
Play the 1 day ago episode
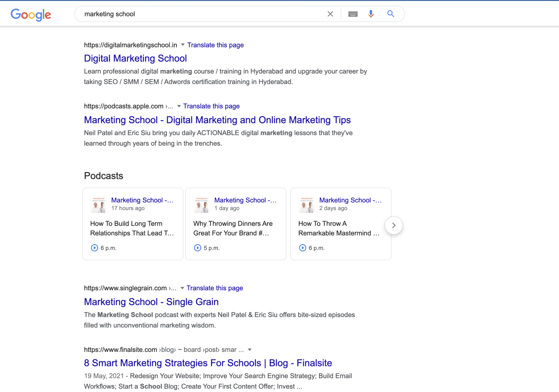pyautogui.click(x=197, y=248)
